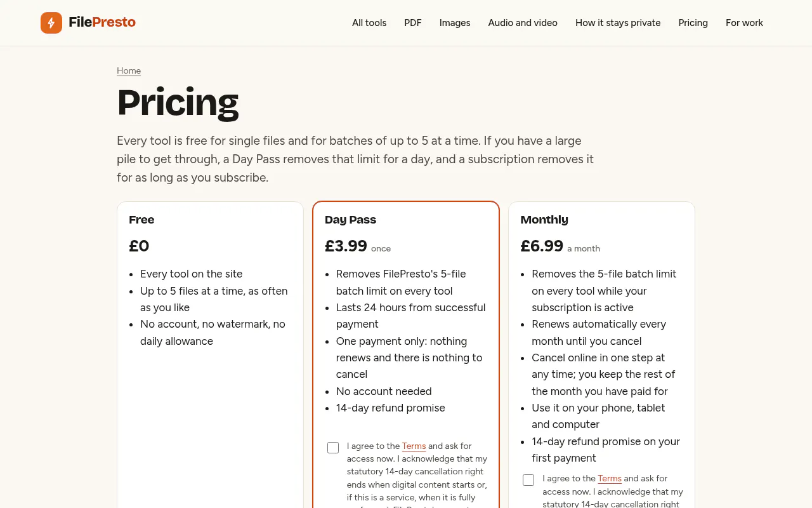Viewport: 812px width, 508px height.
Task: Open Audio and video navigation link
Action: pos(523,23)
